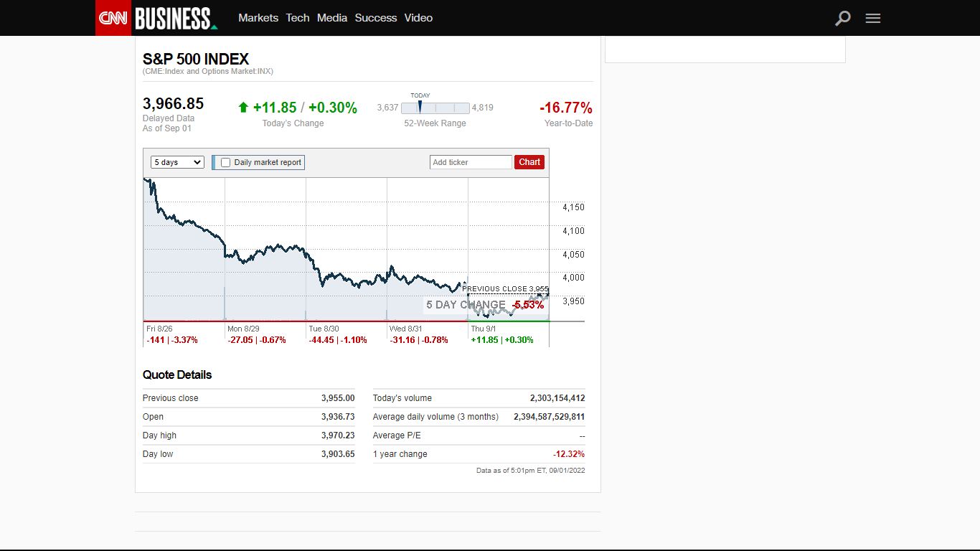980x551 pixels.
Task: Click the Quote Details heading
Action: (177, 375)
